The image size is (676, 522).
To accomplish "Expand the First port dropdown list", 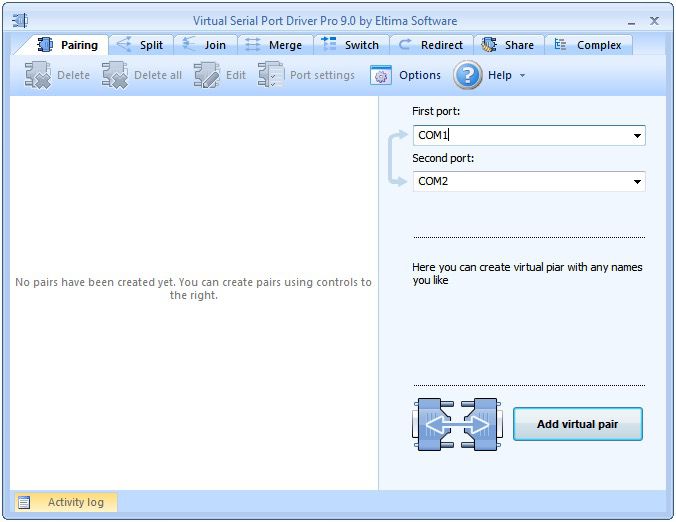I will click(637, 136).
